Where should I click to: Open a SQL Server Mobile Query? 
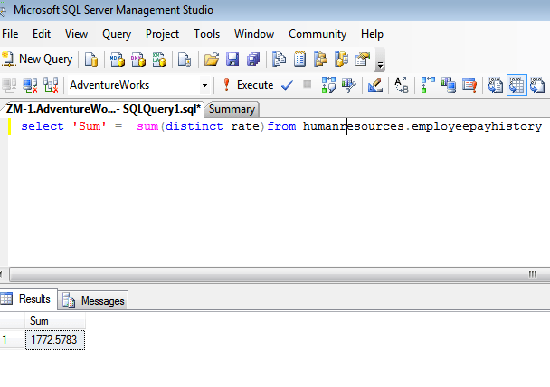pos(184,59)
